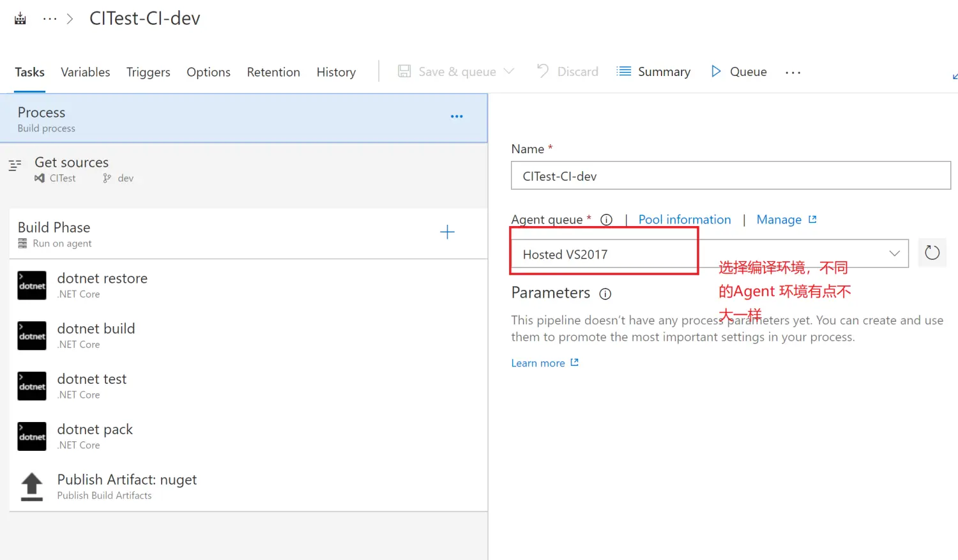
Task: Click the dev branch icon
Action: click(107, 178)
